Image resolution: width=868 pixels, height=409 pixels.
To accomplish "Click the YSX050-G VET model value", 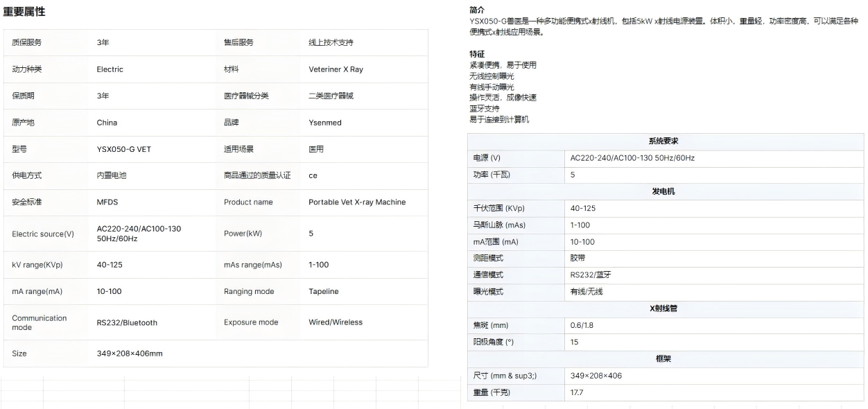I will (x=123, y=149).
